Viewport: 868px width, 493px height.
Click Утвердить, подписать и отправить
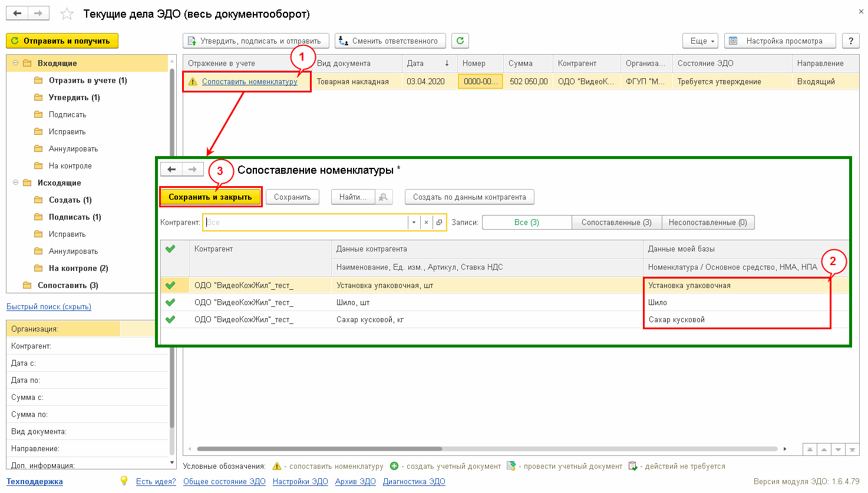[x=256, y=41]
